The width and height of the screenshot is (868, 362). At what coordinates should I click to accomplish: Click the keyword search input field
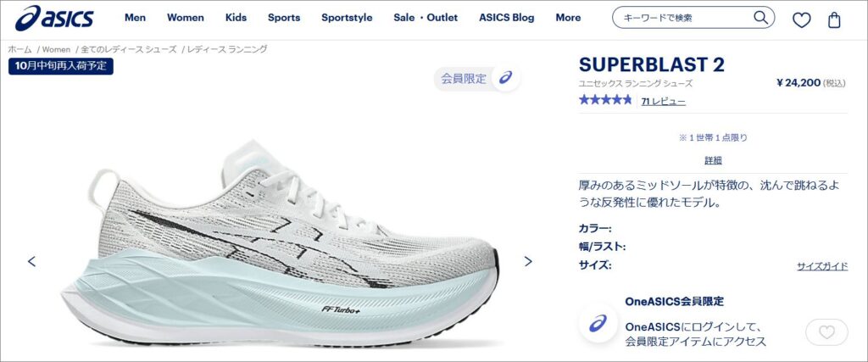[685, 18]
